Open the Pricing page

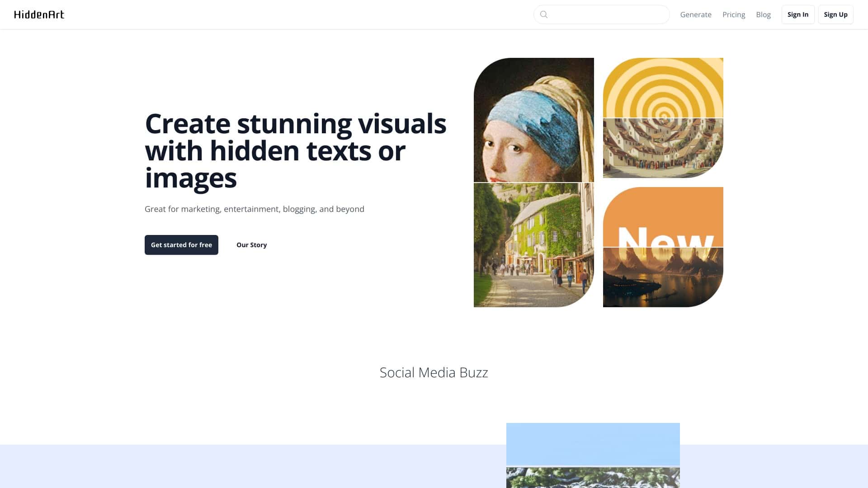point(734,14)
